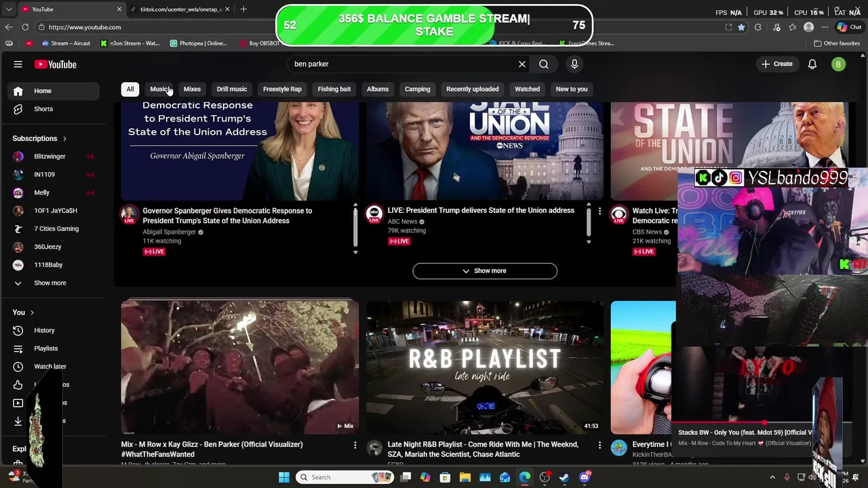868x488 pixels.
Task: Toggle favorite star in address bar
Action: (741, 27)
